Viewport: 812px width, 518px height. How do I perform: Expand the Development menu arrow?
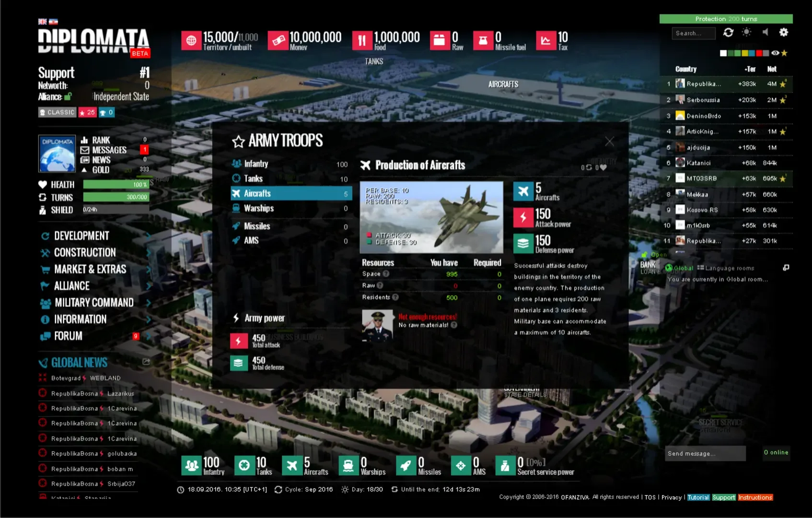(148, 236)
